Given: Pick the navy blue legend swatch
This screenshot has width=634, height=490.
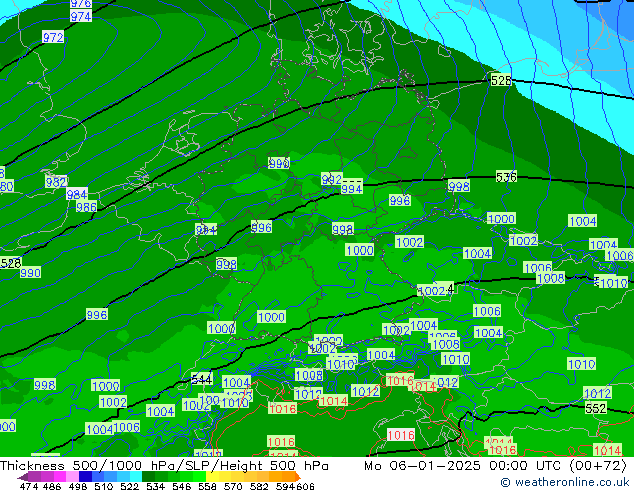Looking at the screenshot, I should [85, 476].
